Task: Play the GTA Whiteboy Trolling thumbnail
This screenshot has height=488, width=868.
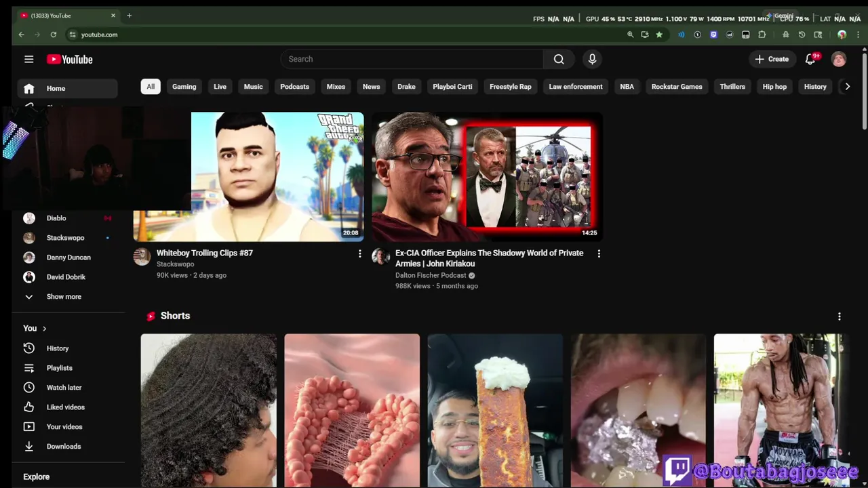Action: [x=277, y=177]
